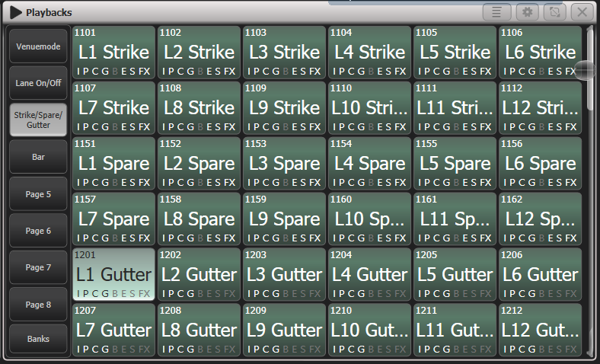Select playback 1105 L5 Strike

455,53
